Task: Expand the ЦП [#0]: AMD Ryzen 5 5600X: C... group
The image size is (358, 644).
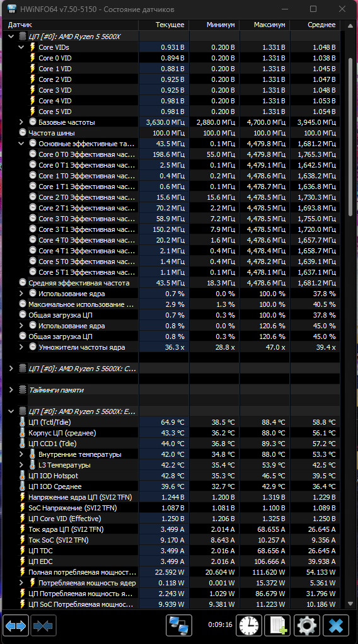Action: coord(11,369)
